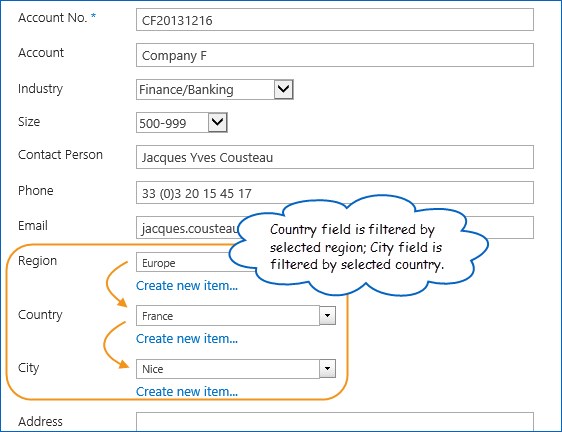Expand the Country dropdown arrow button
The image size is (562, 432).
(327, 316)
